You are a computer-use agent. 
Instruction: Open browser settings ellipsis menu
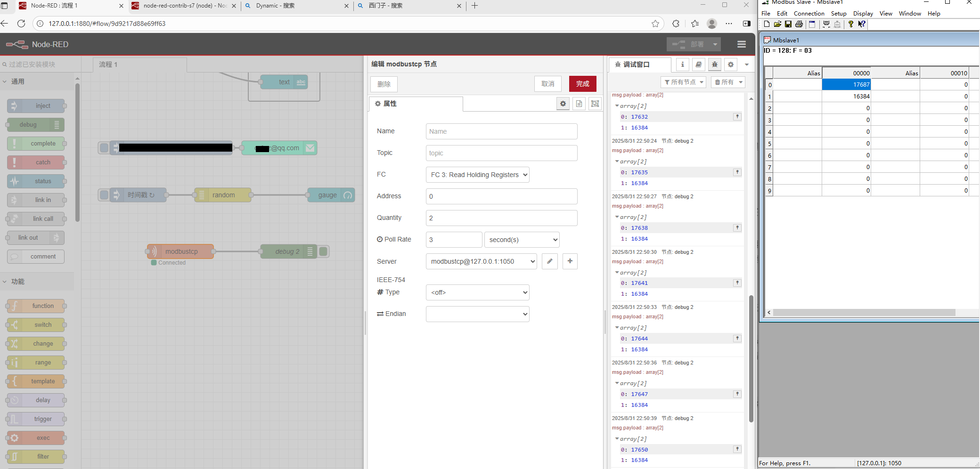[729, 24]
